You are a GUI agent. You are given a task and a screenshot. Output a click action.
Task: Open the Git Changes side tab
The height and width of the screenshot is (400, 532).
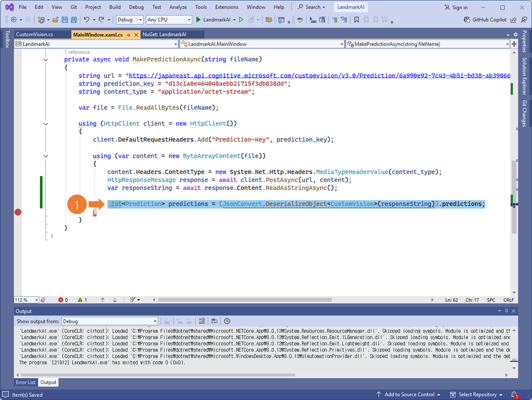coord(525,113)
